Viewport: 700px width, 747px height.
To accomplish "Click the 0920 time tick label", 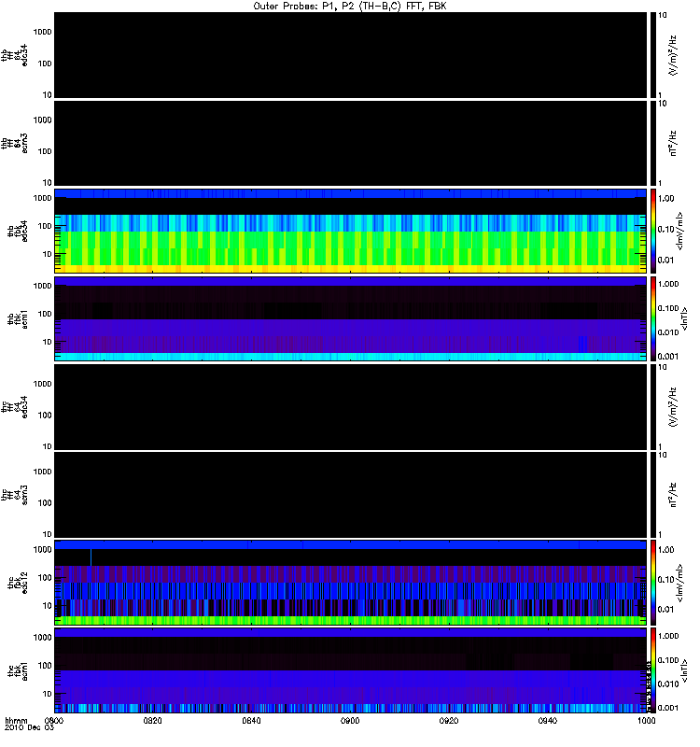I will [449, 721].
